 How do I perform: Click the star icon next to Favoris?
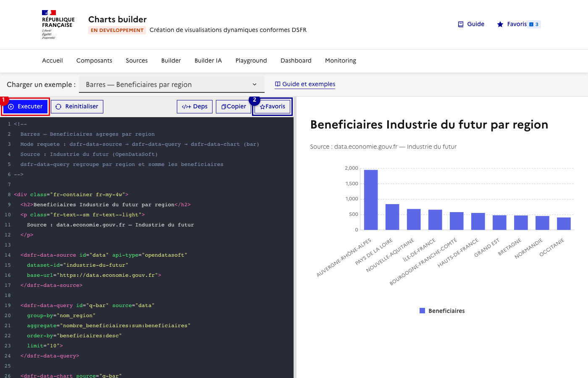262,106
